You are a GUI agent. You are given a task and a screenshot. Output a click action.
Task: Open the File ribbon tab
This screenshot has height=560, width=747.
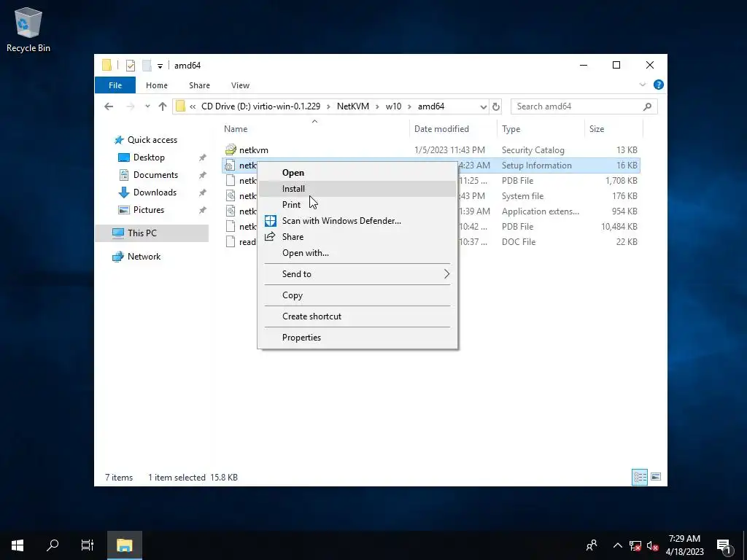115,85
